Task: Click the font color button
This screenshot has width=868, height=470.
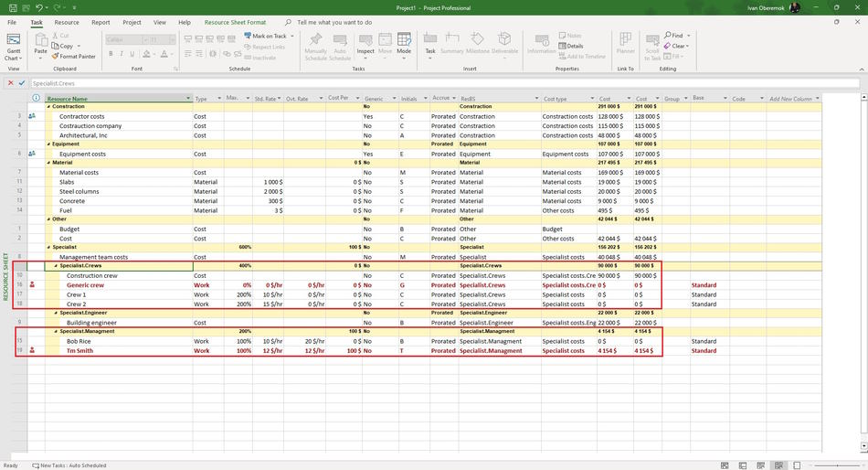Action: pos(164,54)
